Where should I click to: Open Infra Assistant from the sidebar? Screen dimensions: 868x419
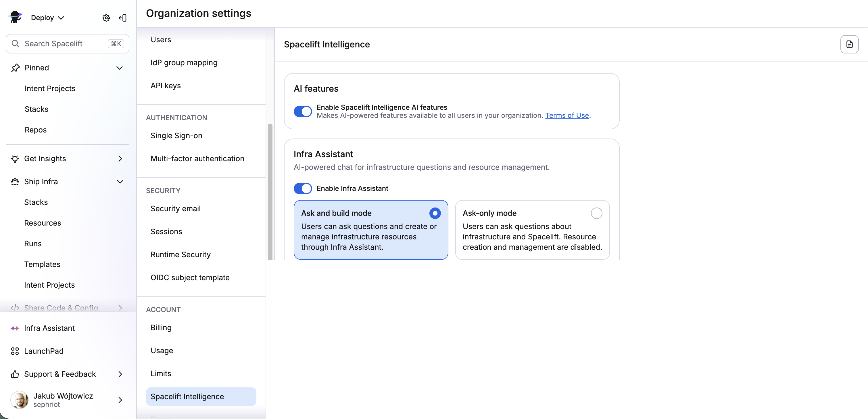(x=49, y=328)
